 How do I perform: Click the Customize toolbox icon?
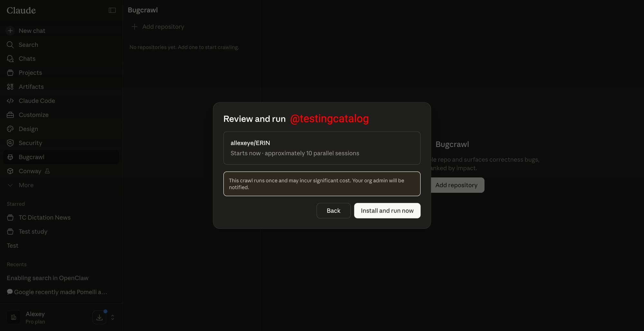(x=10, y=115)
